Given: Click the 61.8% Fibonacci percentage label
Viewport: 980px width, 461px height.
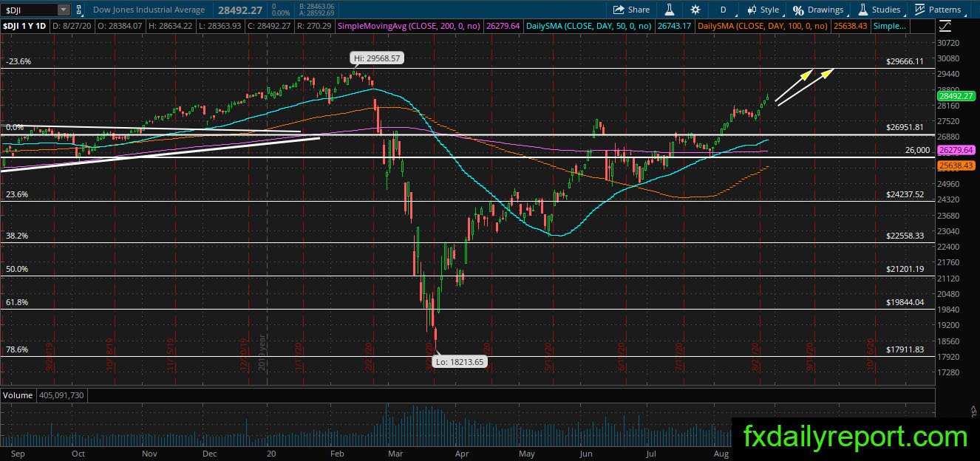Looking at the screenshot, I should click(17, 302).
